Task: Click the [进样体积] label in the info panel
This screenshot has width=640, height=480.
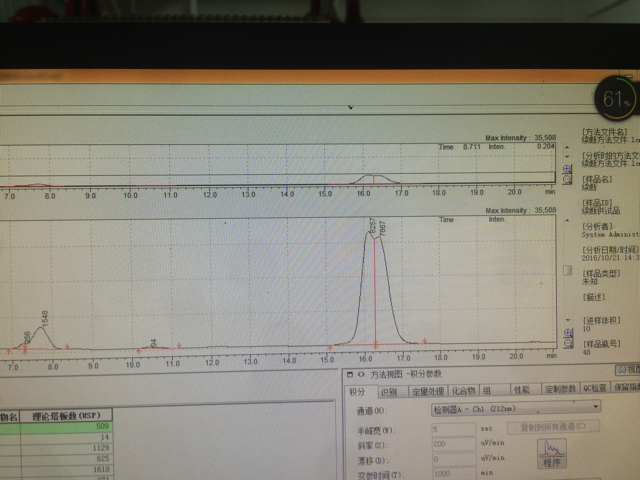Action: pos(601,320)
